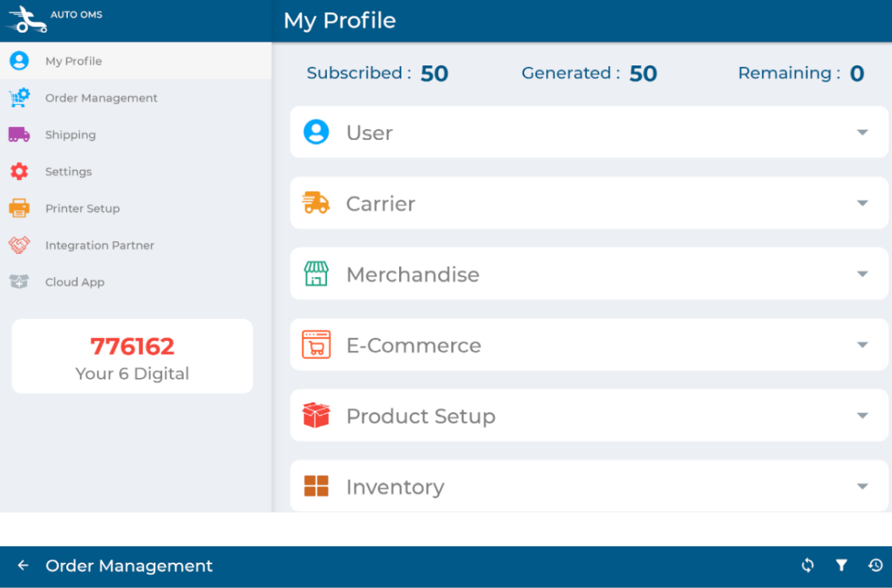Screen dimensions: 892x588
Task: Click the My Profile page header
Action: (339, 20)
